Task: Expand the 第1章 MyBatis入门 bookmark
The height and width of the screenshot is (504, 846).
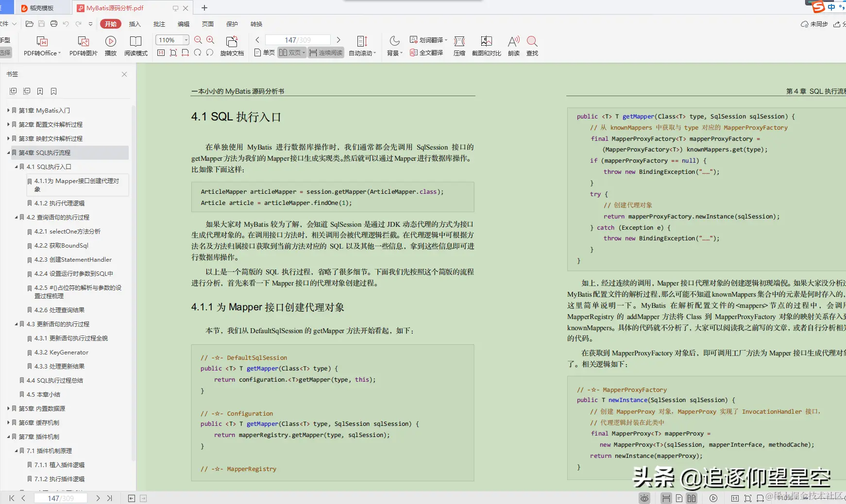Action: (x=8, y=110)
